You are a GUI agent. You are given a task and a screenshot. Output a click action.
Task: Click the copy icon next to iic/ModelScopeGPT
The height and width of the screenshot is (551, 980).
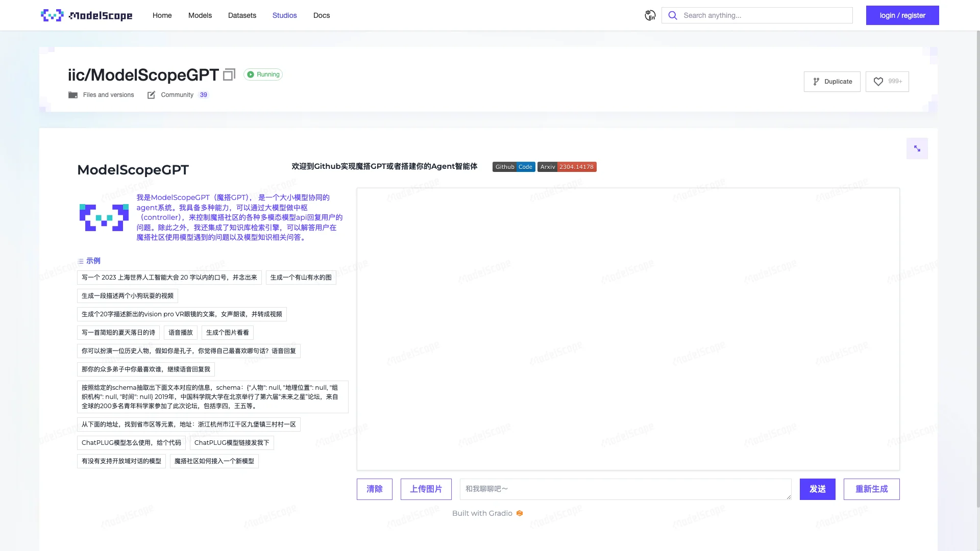230,74
